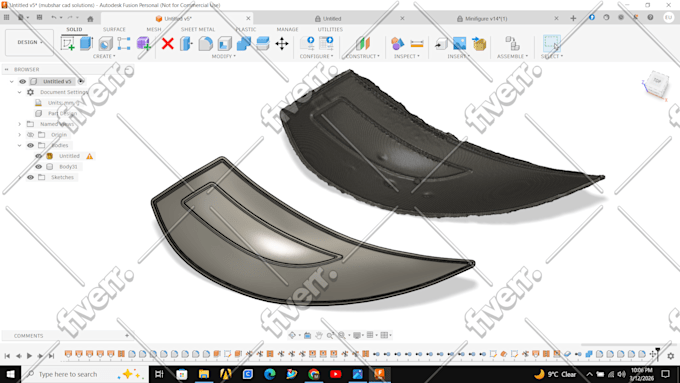Show the Origin folder via eye icon
Viewport: 680px width, 383px height.
pos(30,134)
